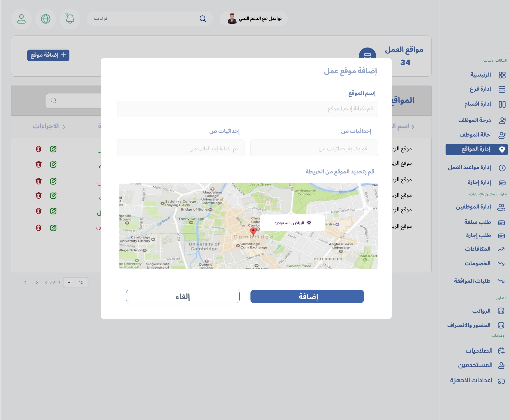Click the search magnifier in the top bar
509x420 pixels.
coord(203,18)
